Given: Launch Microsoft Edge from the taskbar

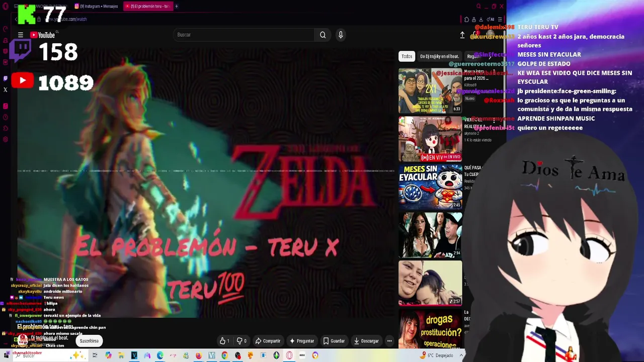Looking at the screenshot, I should (x=160, y=355).
